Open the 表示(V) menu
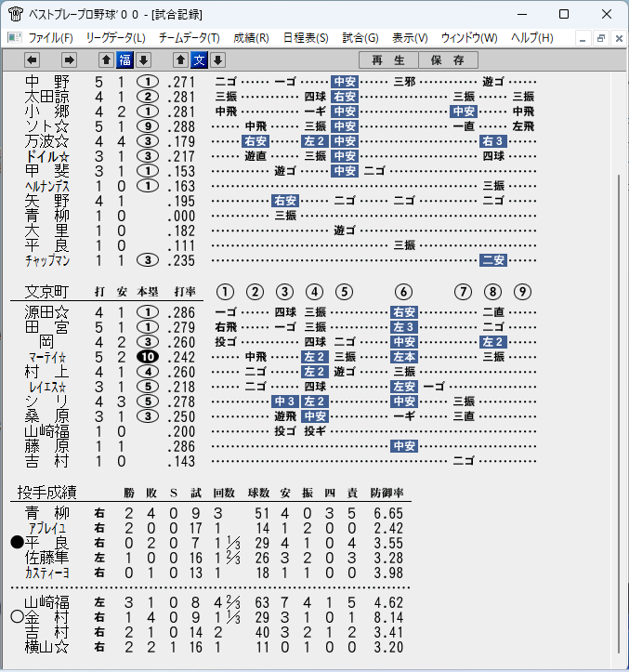Viewport: 629px width, 672px height. tap(410, 38)
